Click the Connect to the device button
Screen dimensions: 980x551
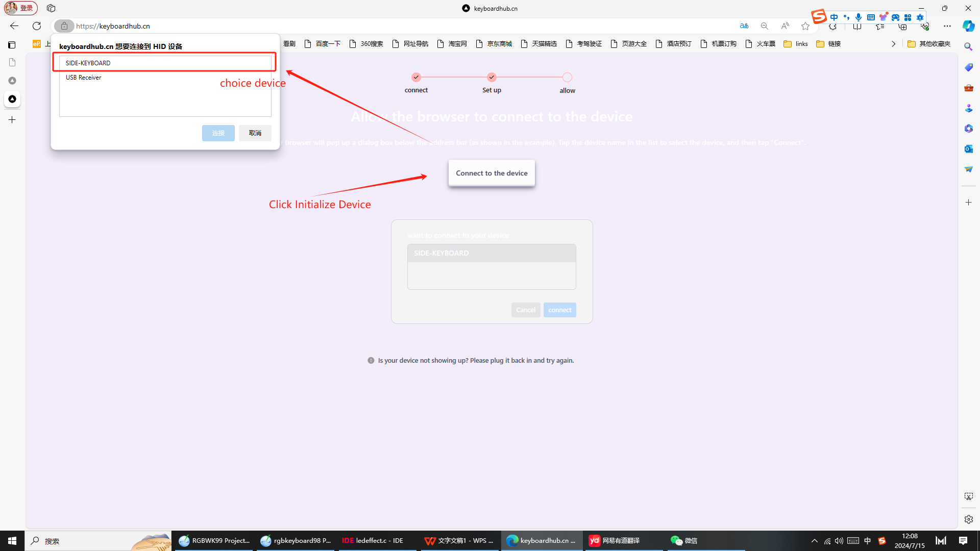tap(492, 173)
